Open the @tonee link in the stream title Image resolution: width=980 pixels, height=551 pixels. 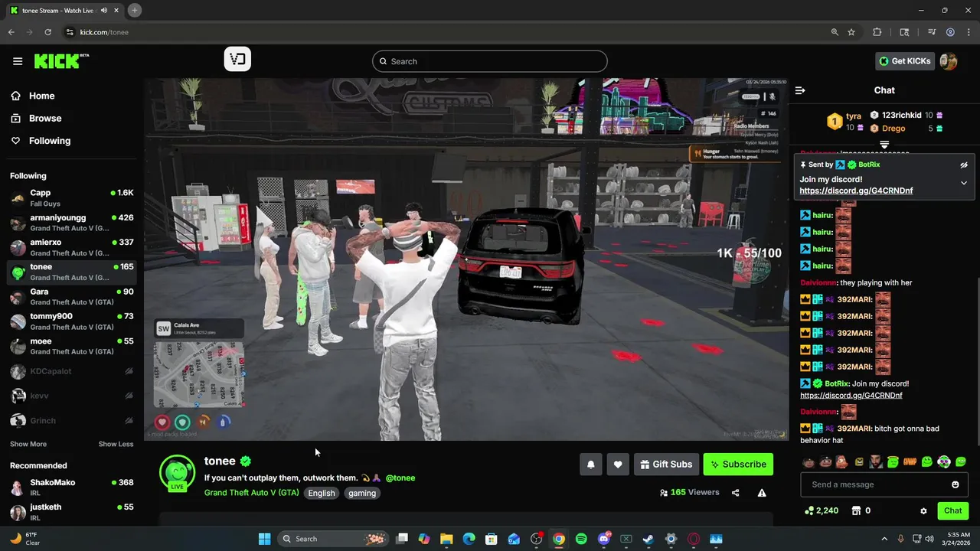pos(400,478)
